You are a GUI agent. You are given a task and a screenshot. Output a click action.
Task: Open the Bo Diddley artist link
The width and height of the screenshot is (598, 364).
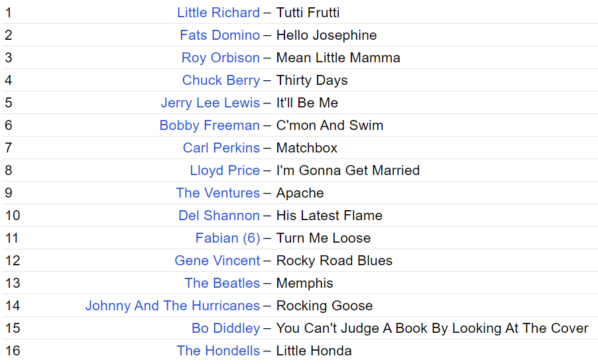coord(225,328)
